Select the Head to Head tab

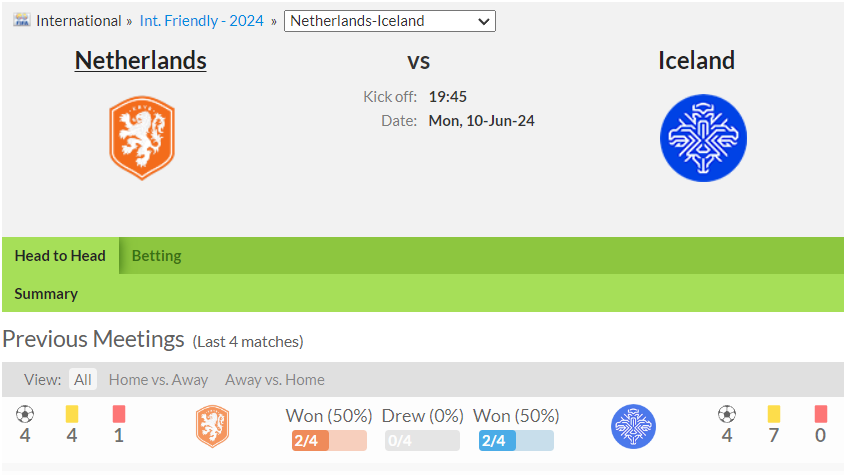click(60, 256)
